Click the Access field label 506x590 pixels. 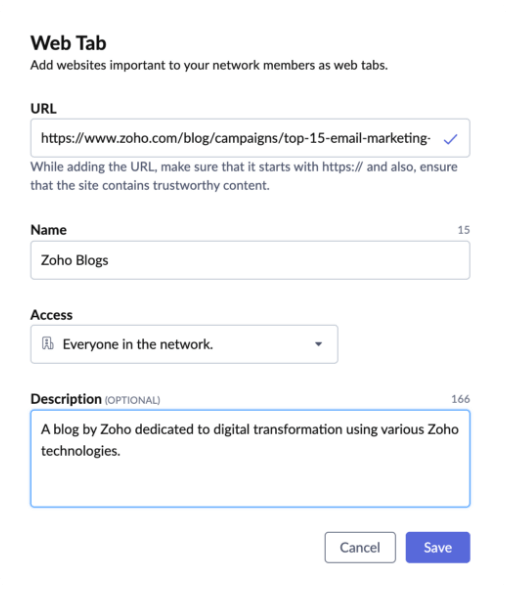pos(52,315)
